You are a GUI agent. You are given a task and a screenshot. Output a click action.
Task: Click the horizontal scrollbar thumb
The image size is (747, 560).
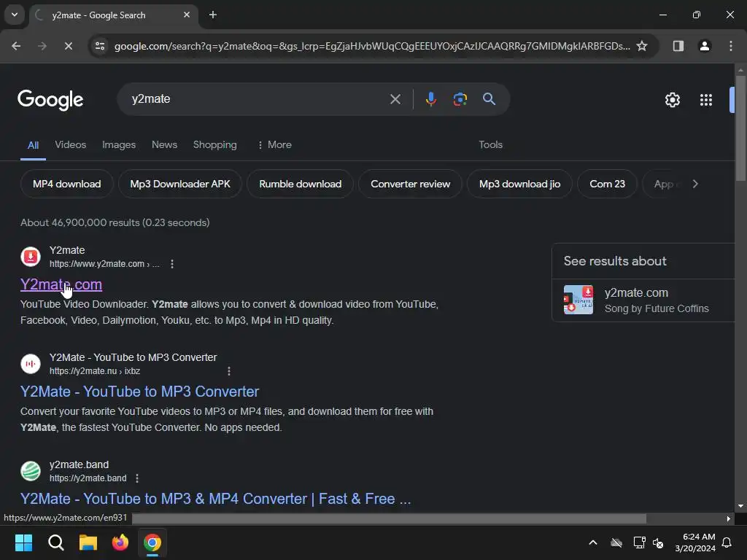click(x=389, y=518)
